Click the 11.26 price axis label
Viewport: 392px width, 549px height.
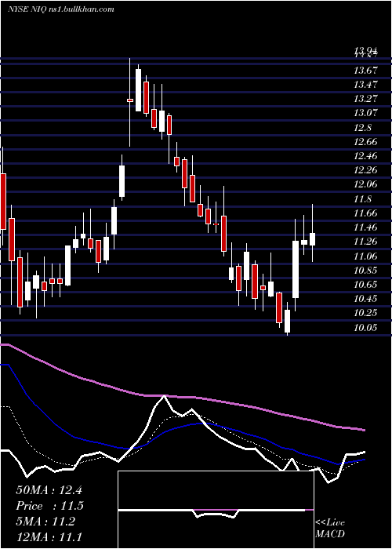[366, 242]
